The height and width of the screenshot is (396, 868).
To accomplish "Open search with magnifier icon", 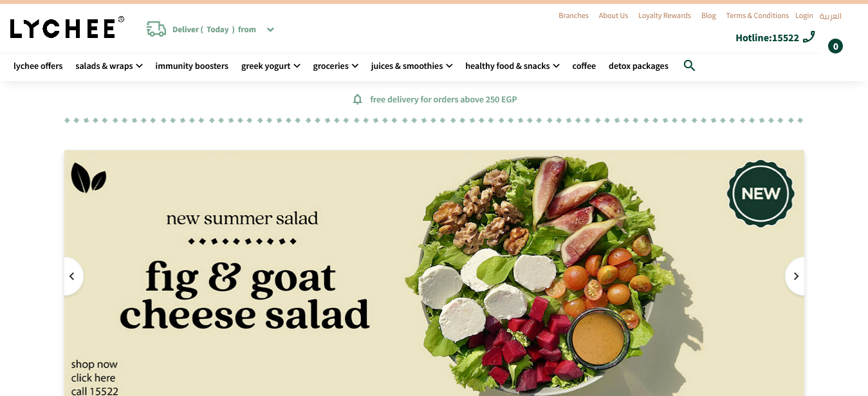I will point(689,66).
